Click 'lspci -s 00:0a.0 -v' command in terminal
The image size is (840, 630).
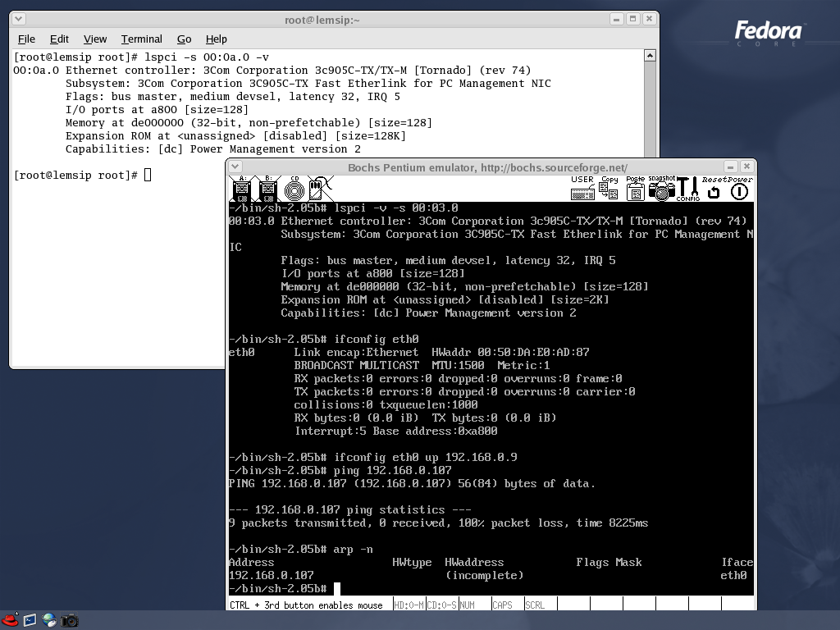(x=207, y=57)
